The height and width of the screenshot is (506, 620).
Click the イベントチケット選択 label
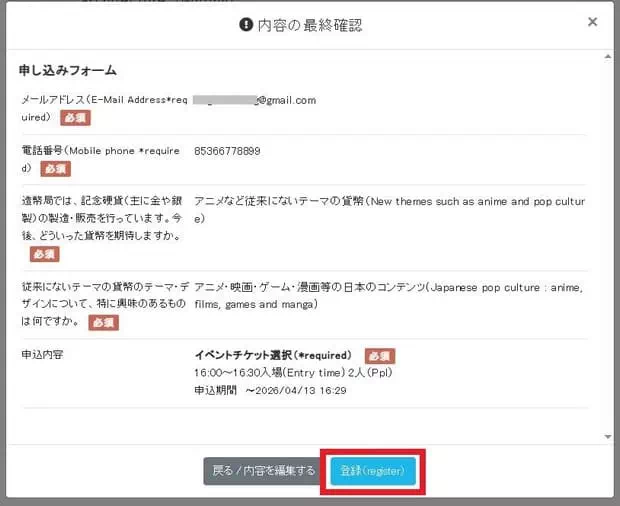click(x=272, y=355)
